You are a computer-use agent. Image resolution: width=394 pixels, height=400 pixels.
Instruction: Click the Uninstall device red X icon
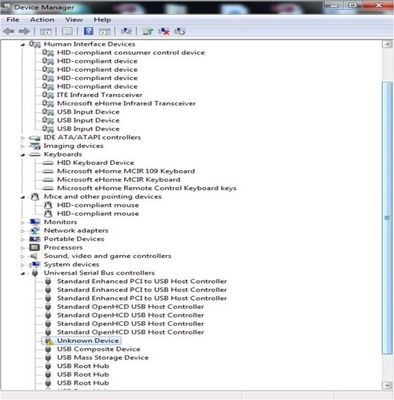click(x=164, y=31)
